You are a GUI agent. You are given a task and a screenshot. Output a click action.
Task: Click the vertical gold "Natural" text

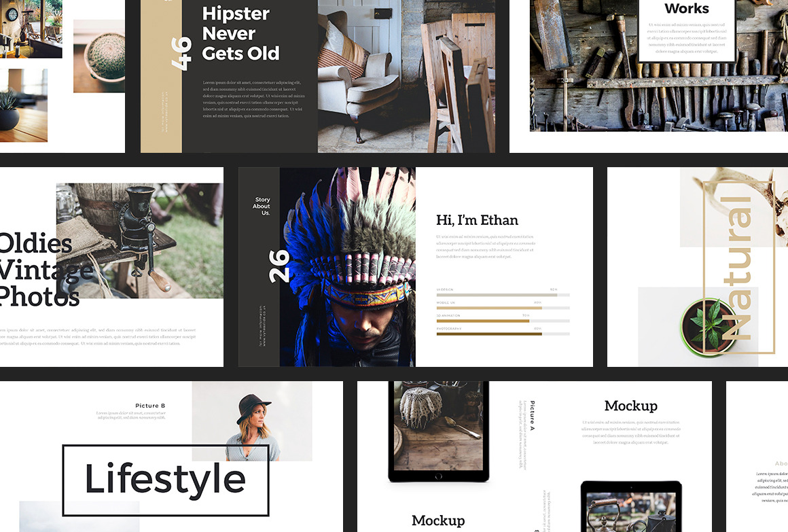[x=738, y=268]
